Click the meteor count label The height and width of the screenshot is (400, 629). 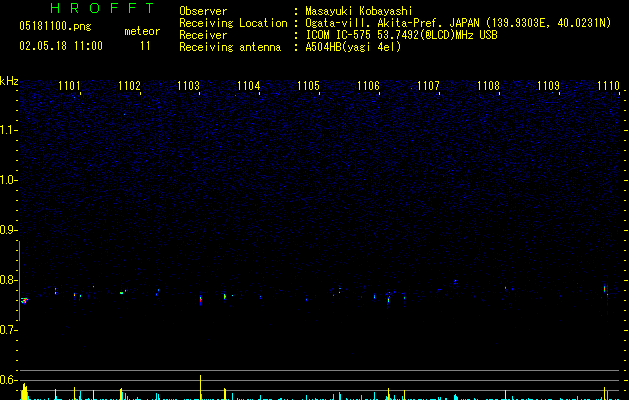[x=142, y=31]
